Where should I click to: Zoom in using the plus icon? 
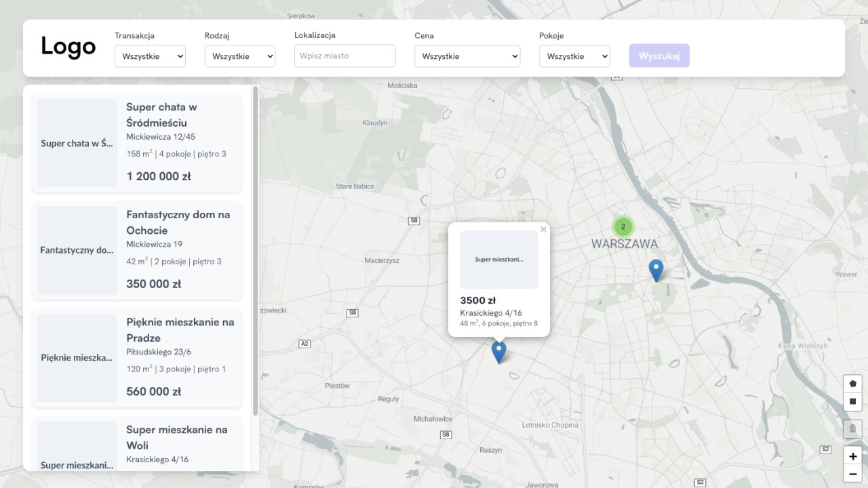click(852, 456)
